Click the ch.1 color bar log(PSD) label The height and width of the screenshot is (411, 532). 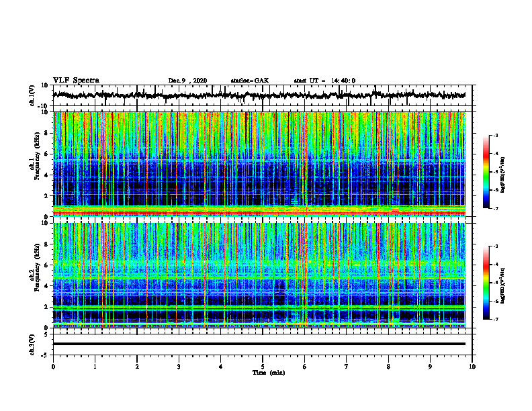pyautogui.click(x=502, y=175)
